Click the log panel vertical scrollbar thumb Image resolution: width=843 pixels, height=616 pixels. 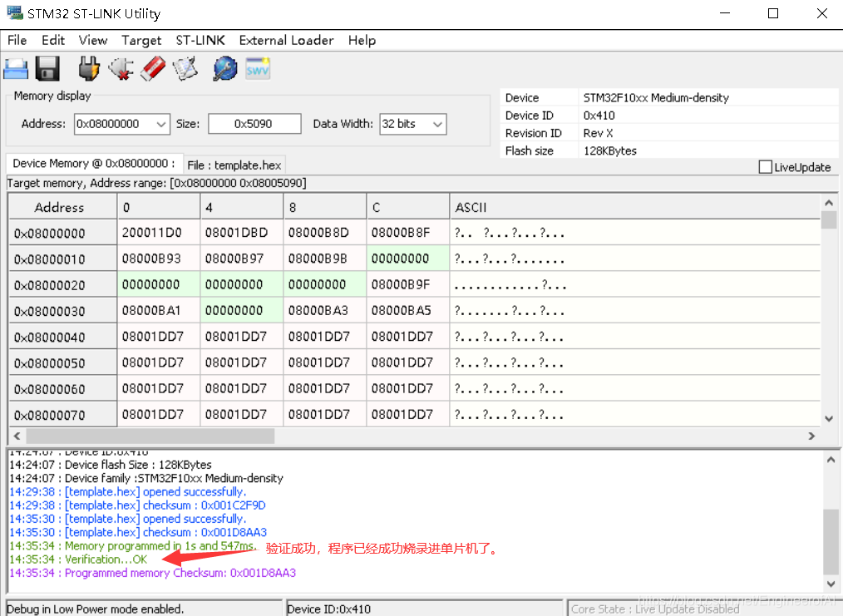(x=831, y=541)
